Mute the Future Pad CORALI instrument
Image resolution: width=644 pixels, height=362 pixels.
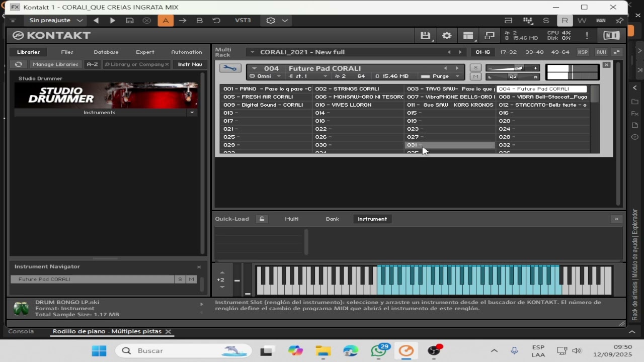click(x=475, y=76)
